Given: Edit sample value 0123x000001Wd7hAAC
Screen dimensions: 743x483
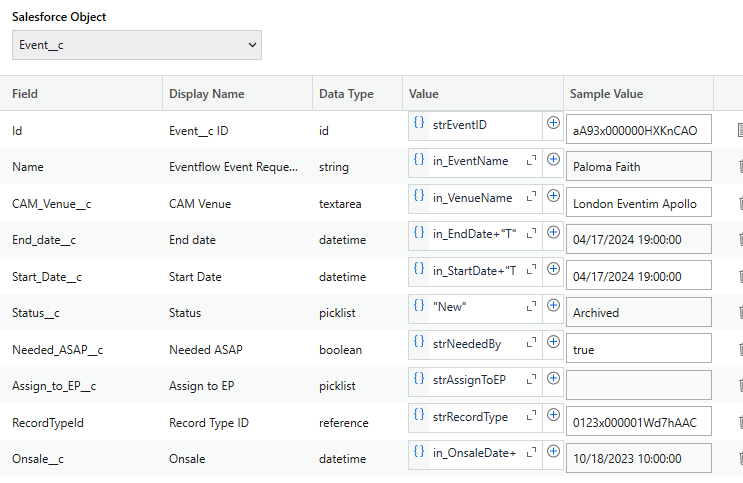Looking at the screenshot, I should tap(639, 421).
